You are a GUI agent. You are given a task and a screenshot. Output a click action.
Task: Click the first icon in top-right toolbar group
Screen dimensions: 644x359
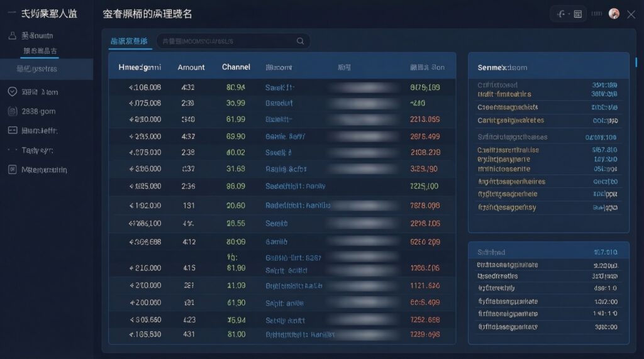pos(562,14)
